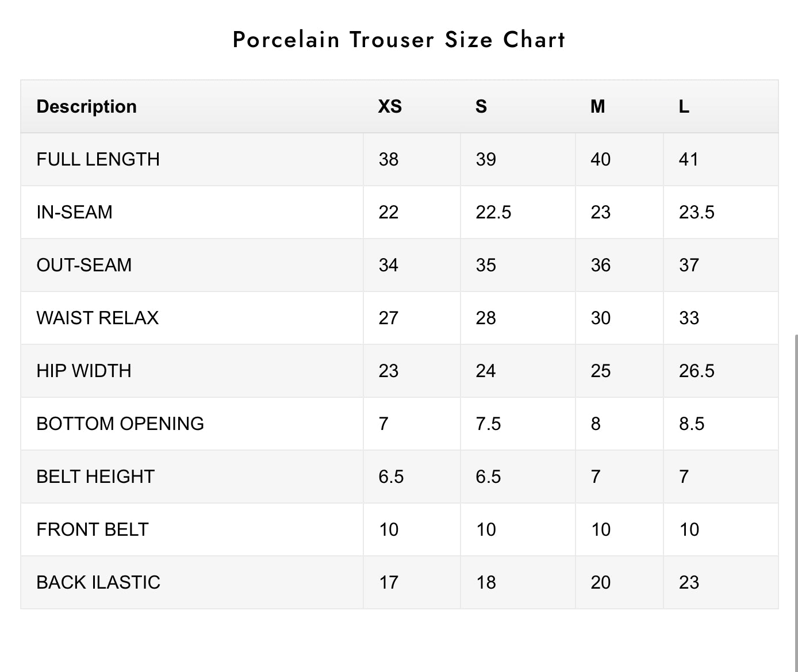Click the BACK ILASTIC row label
The width and height of the screenshot is (798, 672).
98,582
